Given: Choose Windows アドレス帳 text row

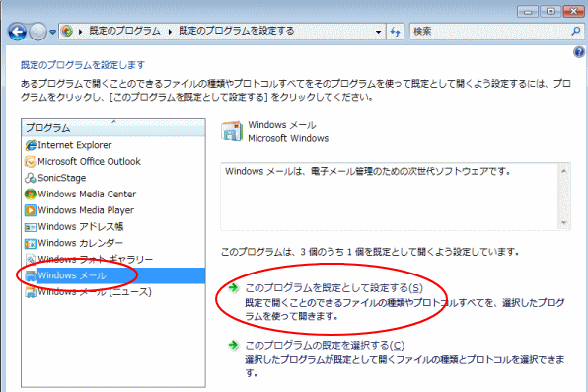Looking at the screenshot, I should coord(80,227).
